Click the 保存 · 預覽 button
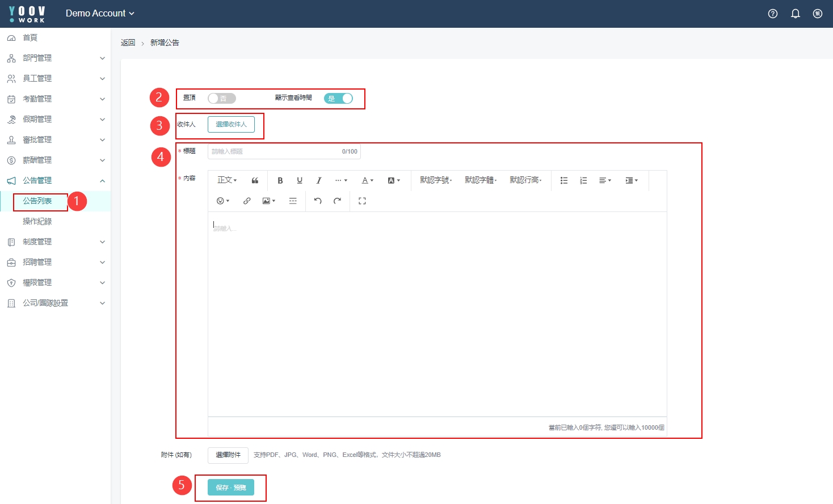Viewport: 833px width, 504px height. click(x=230, y=488)
